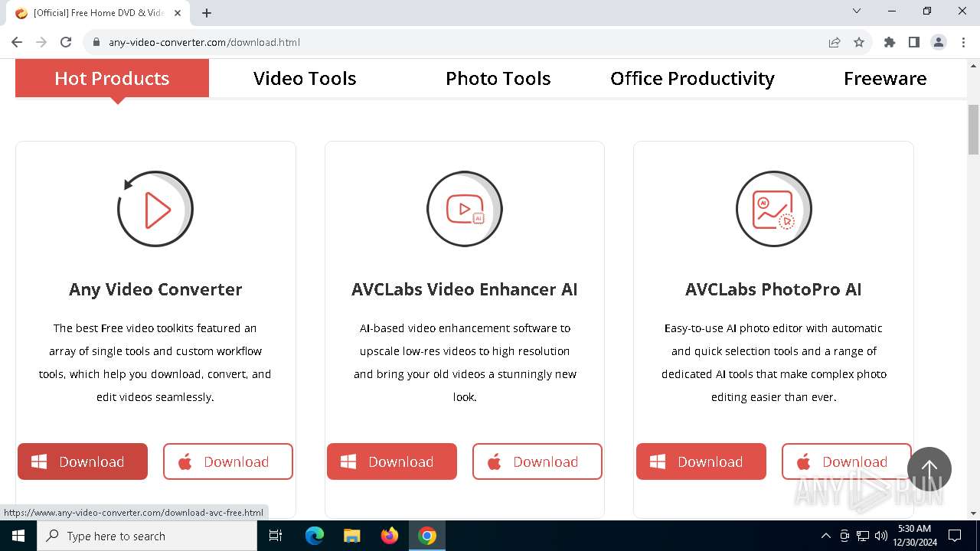Toggle the Chrome side panel

coord(914,42)
